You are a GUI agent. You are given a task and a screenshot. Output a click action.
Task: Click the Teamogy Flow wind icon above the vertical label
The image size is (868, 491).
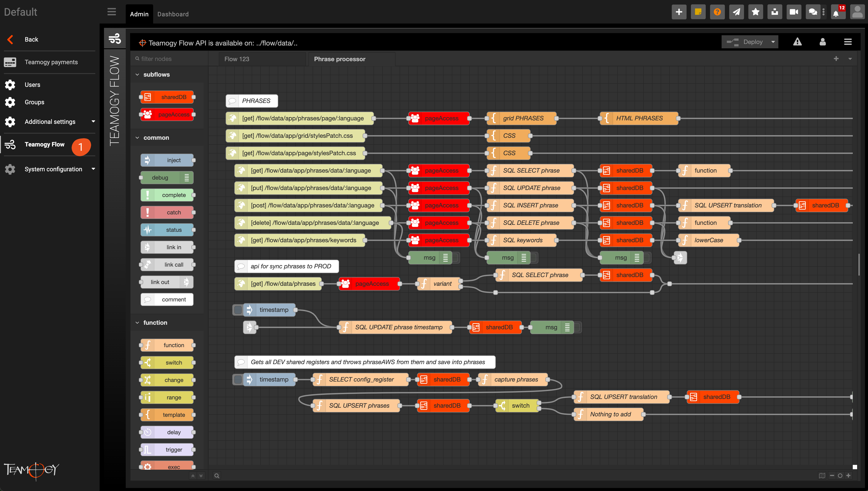point(115,39)
